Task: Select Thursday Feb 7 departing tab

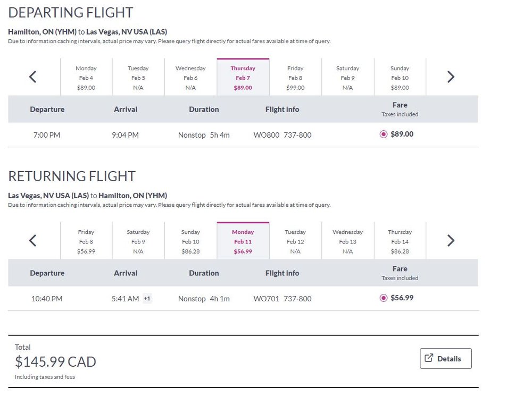Action: point(243,77)
